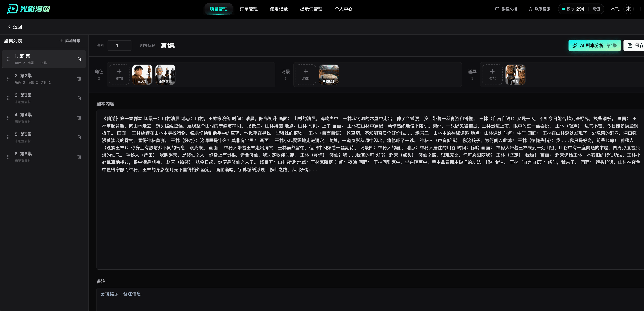Click the 备注 notes input field
The image size is (644, 311).
coord(370,299)
